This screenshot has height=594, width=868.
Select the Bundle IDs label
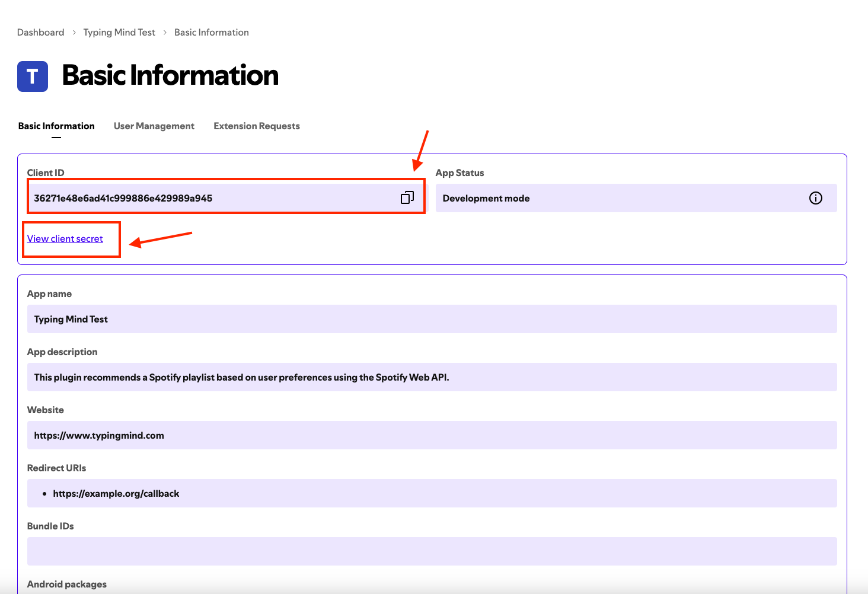pos(50,526)
